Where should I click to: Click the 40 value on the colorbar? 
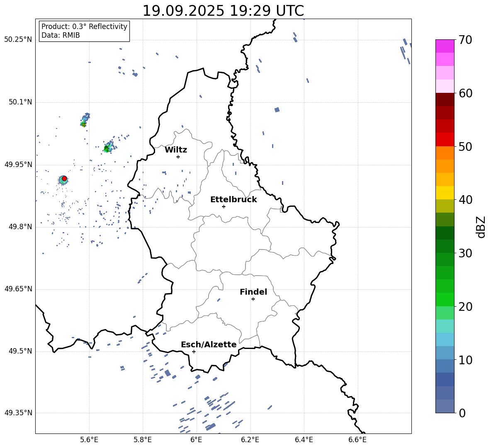(465, 200)
